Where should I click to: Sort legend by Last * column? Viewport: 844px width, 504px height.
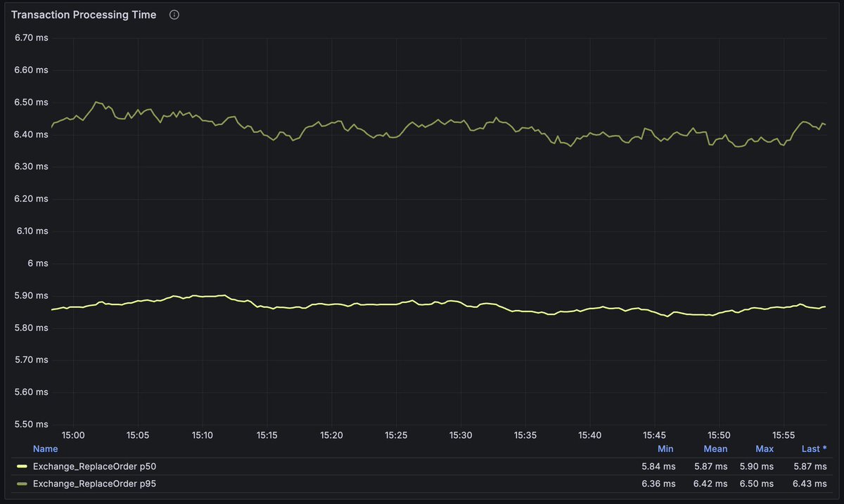[814, 448]
